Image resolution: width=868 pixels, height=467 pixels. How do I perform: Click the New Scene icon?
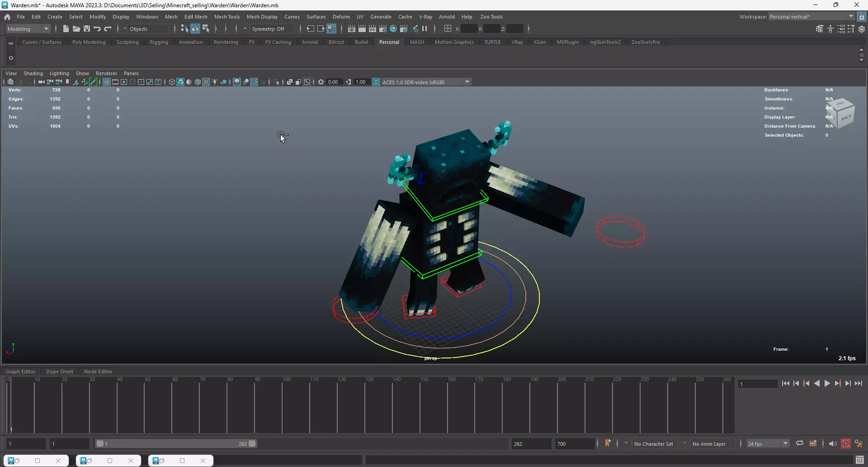click(x=66, y=29)
